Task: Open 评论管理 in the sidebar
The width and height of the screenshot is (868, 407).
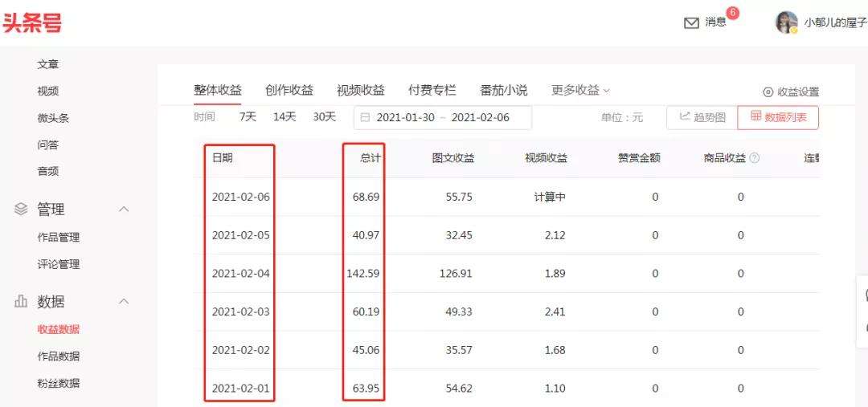Action: 59,264
